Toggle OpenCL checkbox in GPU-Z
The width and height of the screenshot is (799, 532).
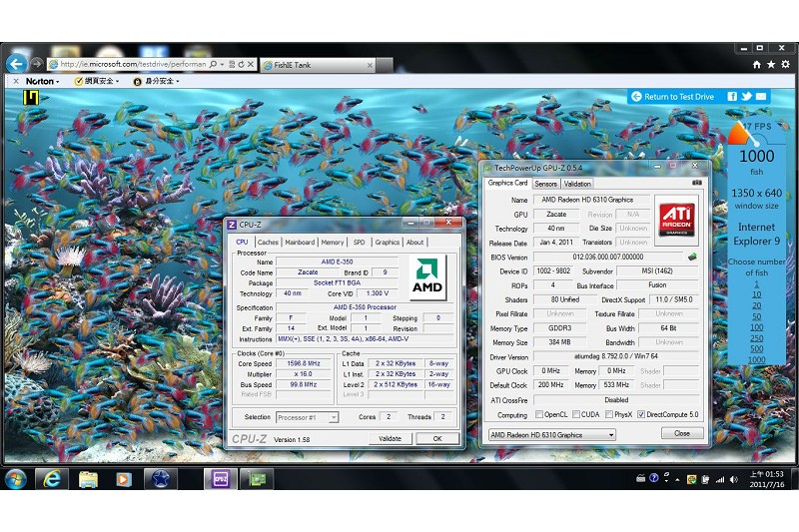[x=539, y=414]
